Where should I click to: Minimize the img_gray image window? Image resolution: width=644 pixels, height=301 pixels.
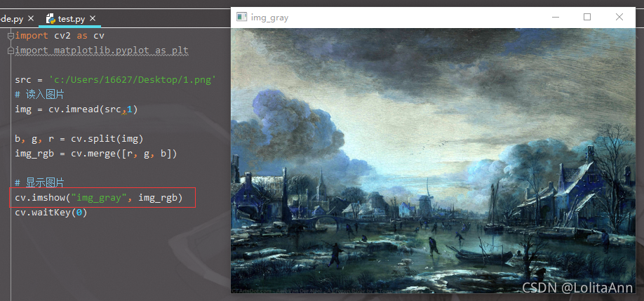tap(556, 17)
